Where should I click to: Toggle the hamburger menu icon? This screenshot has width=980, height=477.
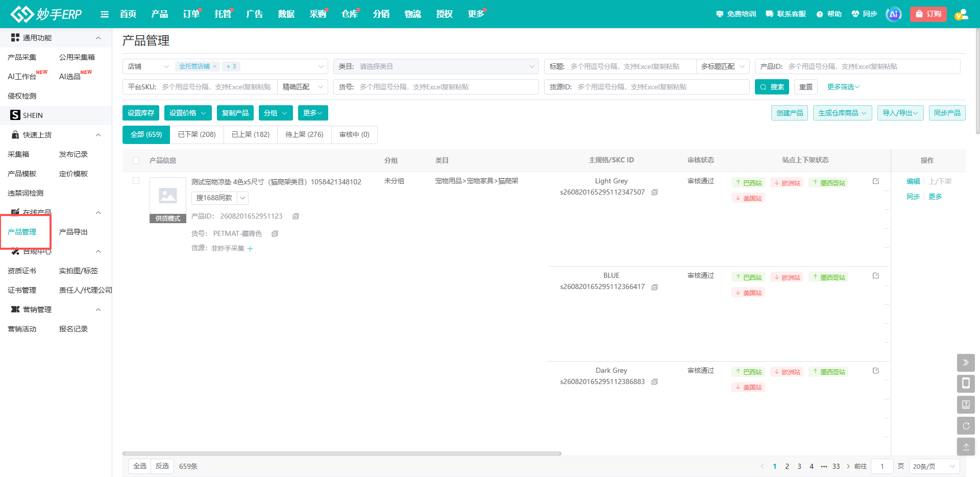point(105,14)
